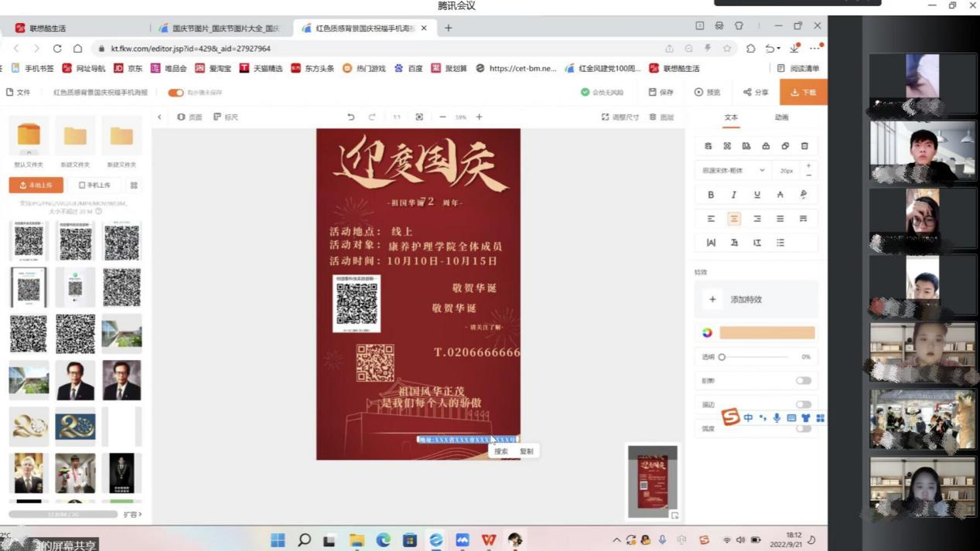Fit canvas to screen icon
The height and width of the screenshot is (551, 980).
tap(419, 117)
